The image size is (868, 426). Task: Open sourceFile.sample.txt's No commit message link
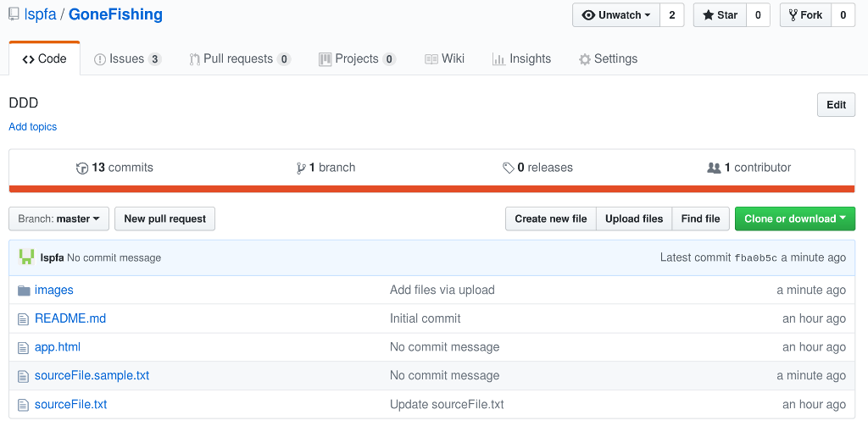pyautogui.click(x=444, y=375)
